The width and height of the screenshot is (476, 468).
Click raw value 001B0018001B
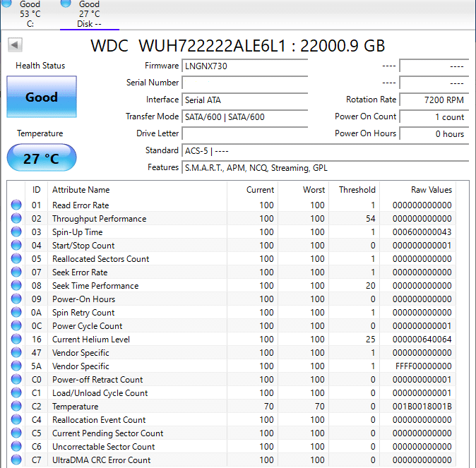422,407
